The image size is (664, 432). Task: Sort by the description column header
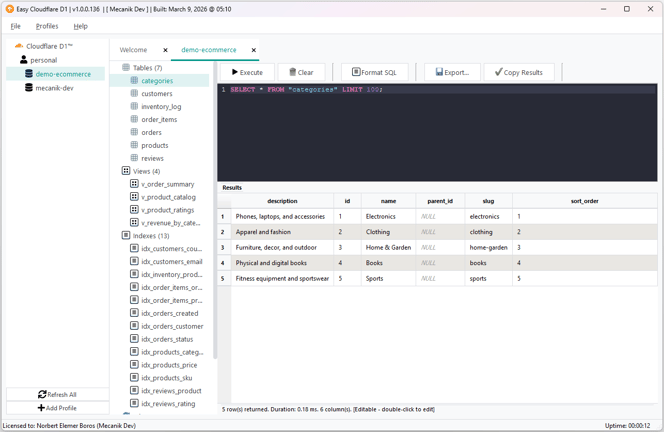click(282, 201)
